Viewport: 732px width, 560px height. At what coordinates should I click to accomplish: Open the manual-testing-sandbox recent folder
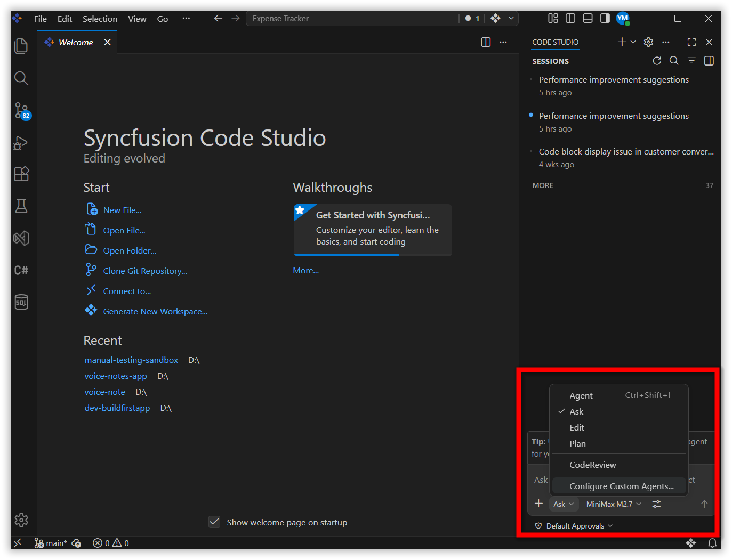[x=131, y=360]
